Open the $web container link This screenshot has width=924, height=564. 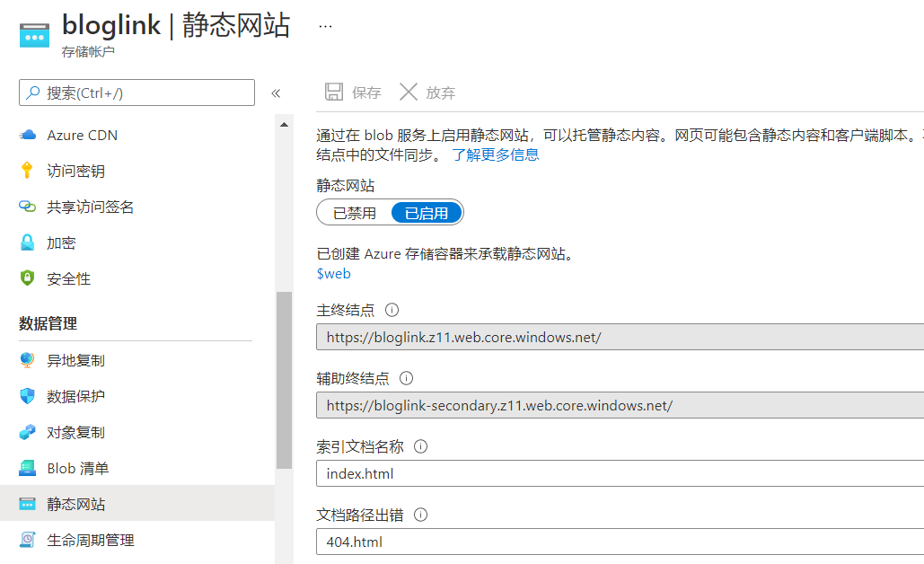[333, 273]
